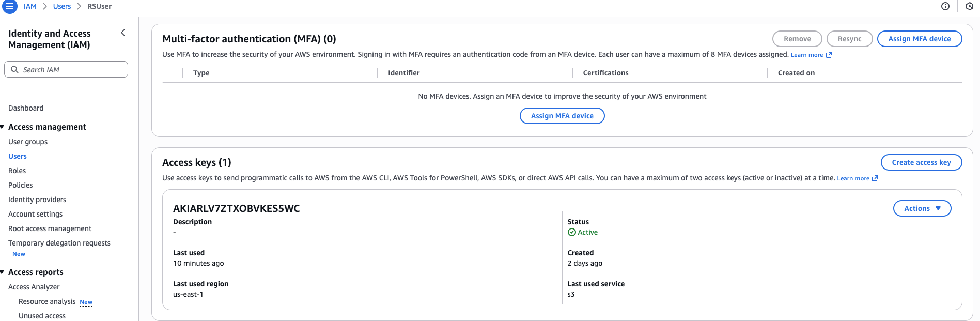Open Roles in the sidebar
This screenshot has width=980, height=321.
(x=17, y=171)
